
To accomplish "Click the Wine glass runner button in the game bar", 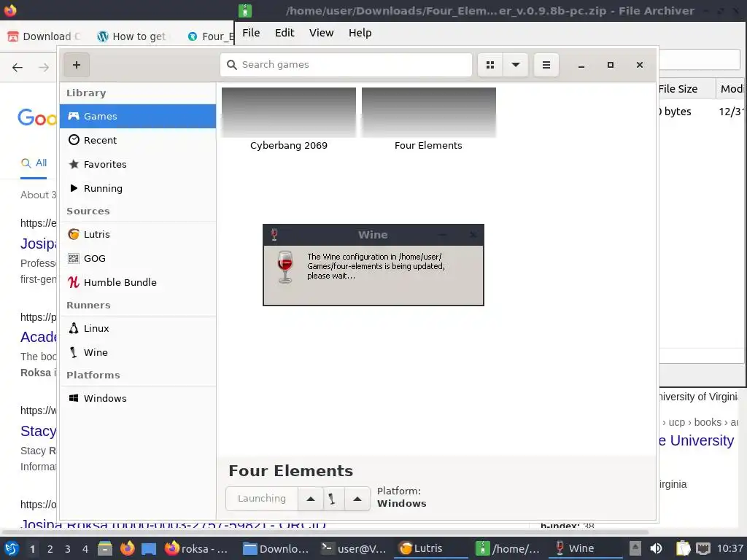I will 332,499.
